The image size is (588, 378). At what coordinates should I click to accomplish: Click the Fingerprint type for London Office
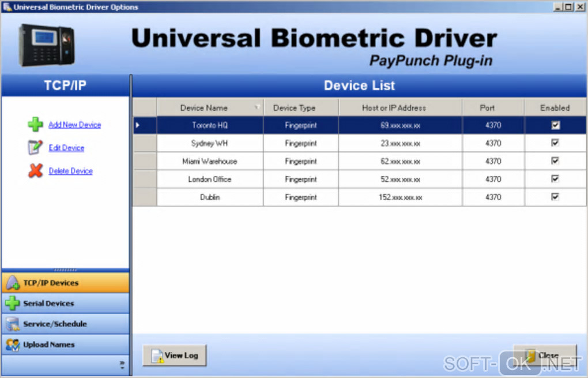click(301, 179)
